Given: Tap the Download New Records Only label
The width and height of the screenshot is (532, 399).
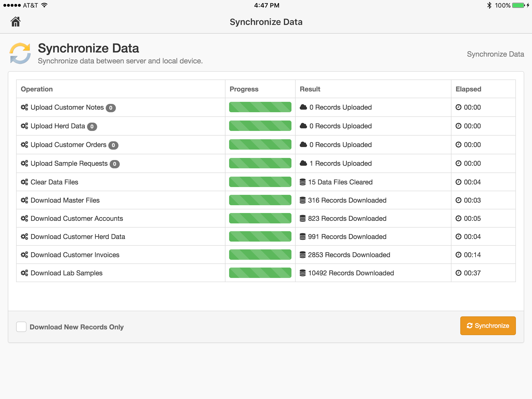Looking at the screenshot, I should pos(77,327).
